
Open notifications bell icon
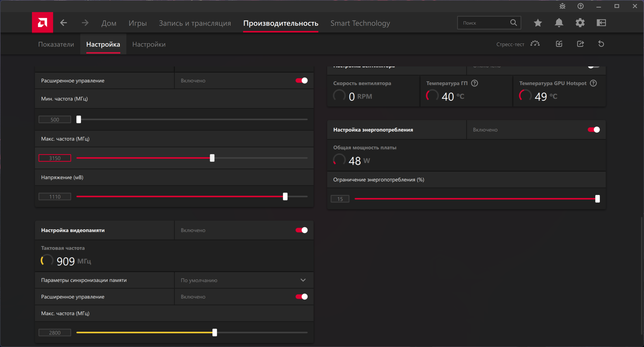pos(559,23)
